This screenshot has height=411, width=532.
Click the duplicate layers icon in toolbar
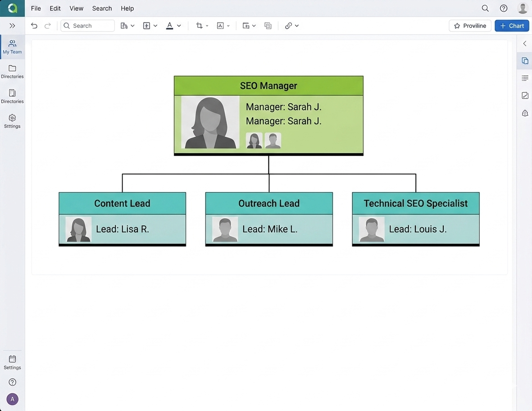coord(268,26)
